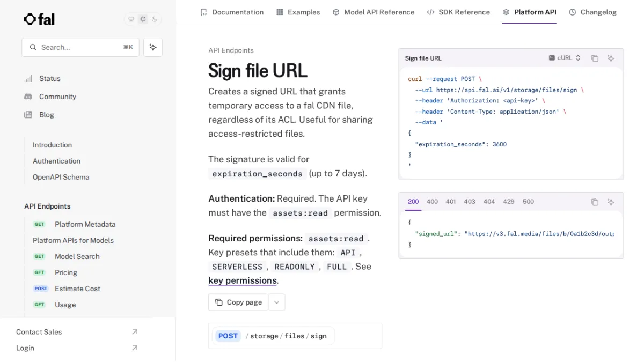Click the Copy page button
The image size is (644, 362).
pyautogui.click(x=238, y=302)
